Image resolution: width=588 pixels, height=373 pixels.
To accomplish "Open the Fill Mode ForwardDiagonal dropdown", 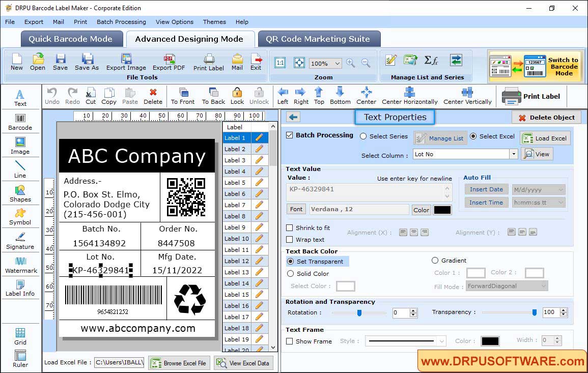I will [x=543, y=286].
